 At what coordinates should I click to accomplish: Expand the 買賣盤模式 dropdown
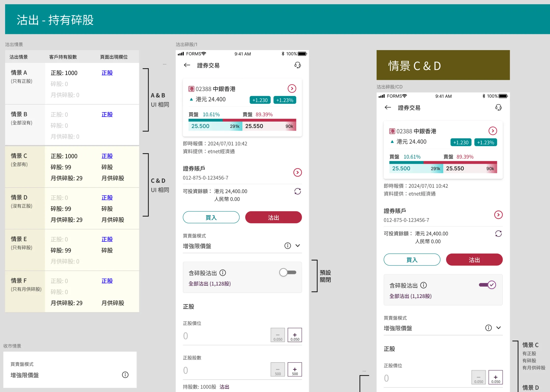(x=298, y=246)
